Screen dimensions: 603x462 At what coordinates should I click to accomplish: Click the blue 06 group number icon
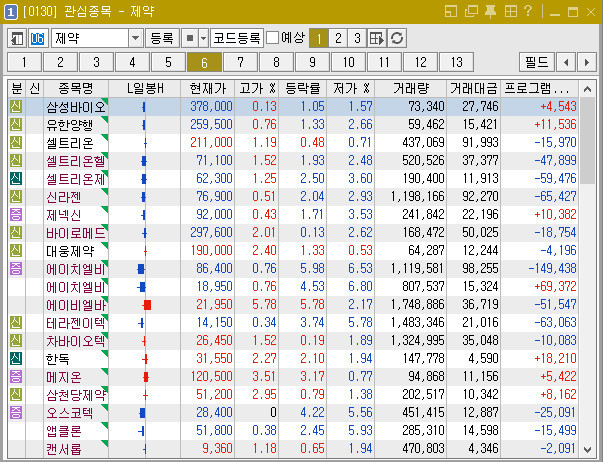[38, 38]
